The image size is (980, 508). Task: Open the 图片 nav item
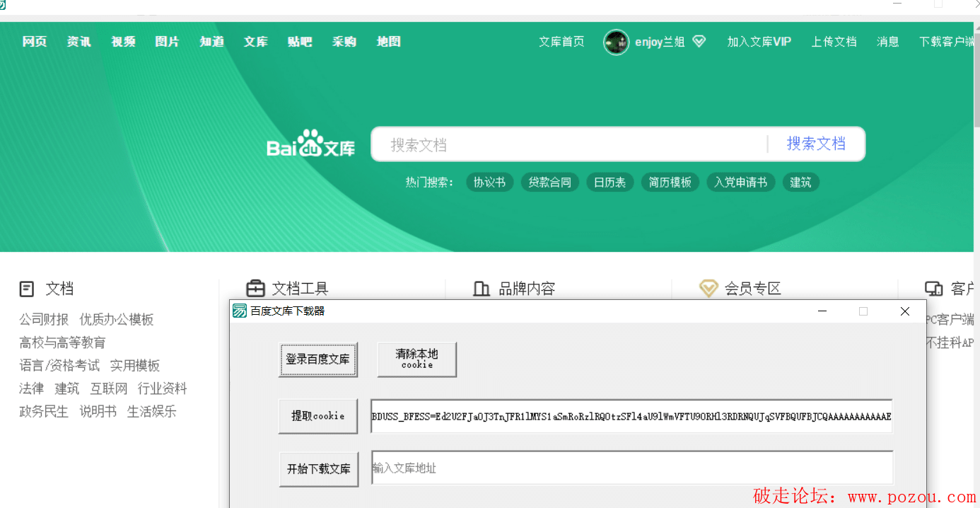(168, 42)
